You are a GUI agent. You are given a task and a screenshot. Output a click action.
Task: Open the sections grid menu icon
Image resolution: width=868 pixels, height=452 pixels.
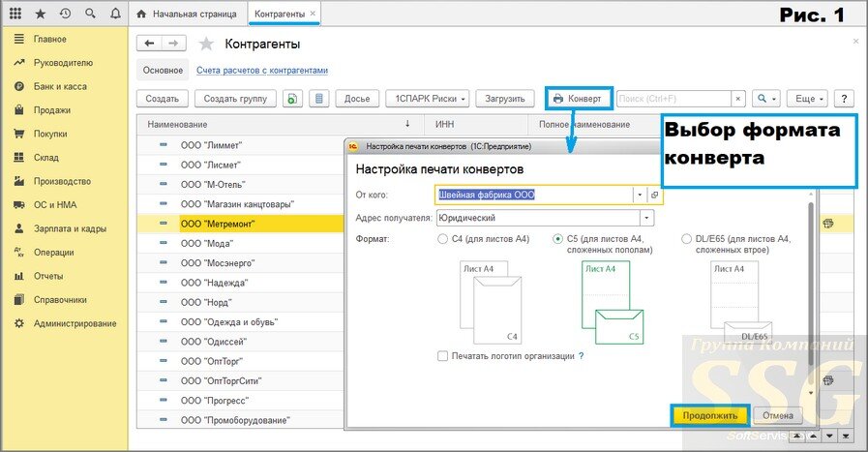pos(15,14)
